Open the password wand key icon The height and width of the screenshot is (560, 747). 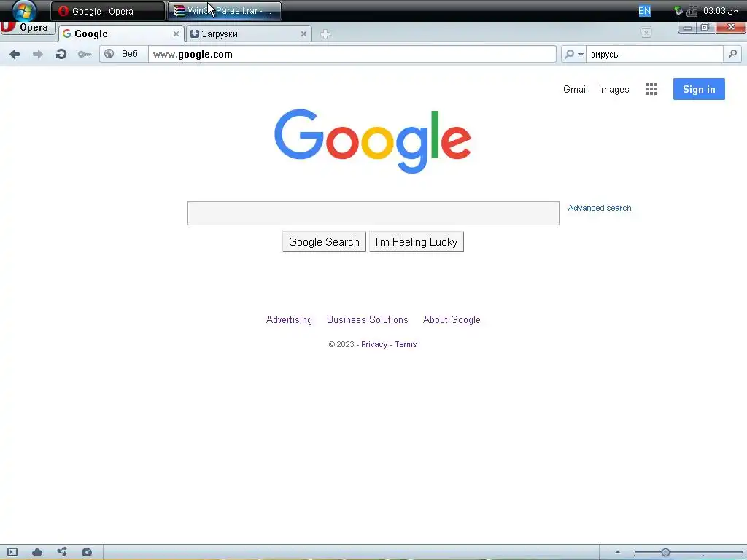click(85, 54)
